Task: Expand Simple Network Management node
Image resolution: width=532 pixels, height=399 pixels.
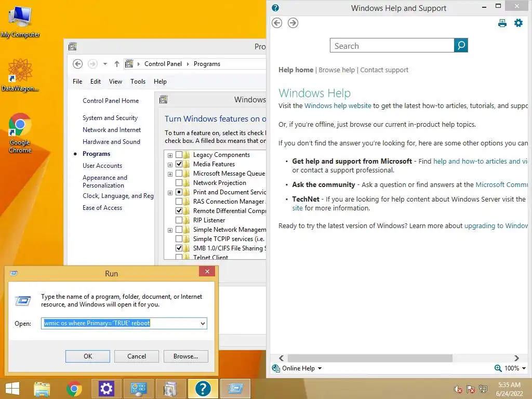Action: [x=170, y=230]
